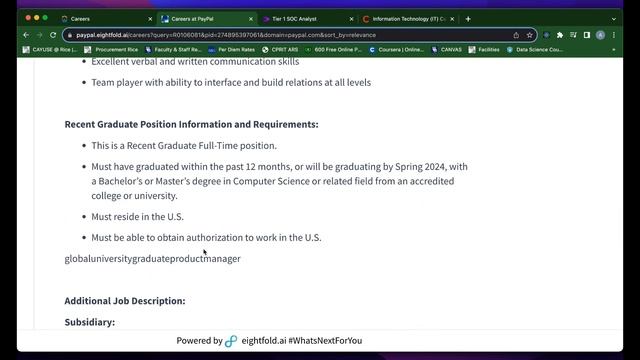640x360 pixels.
Task: Open the Faculty & Staff Re... bookmark
Action: point(173,50)
